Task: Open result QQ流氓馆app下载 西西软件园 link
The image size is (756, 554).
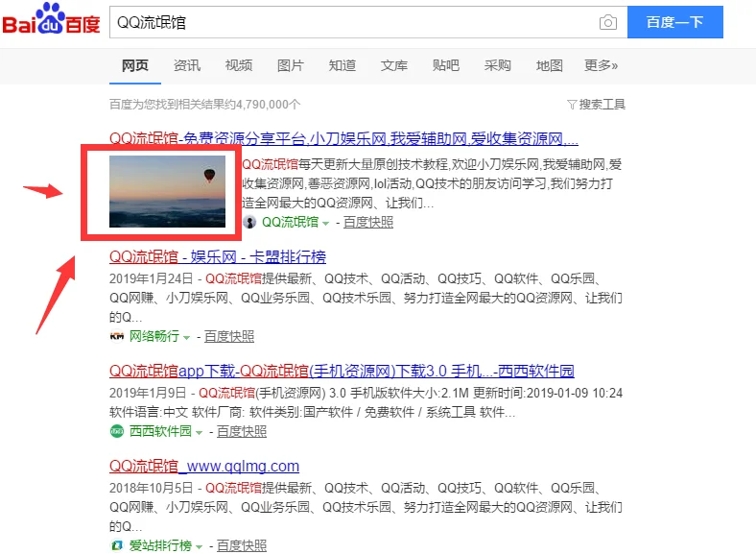Action: click(342, 372)
